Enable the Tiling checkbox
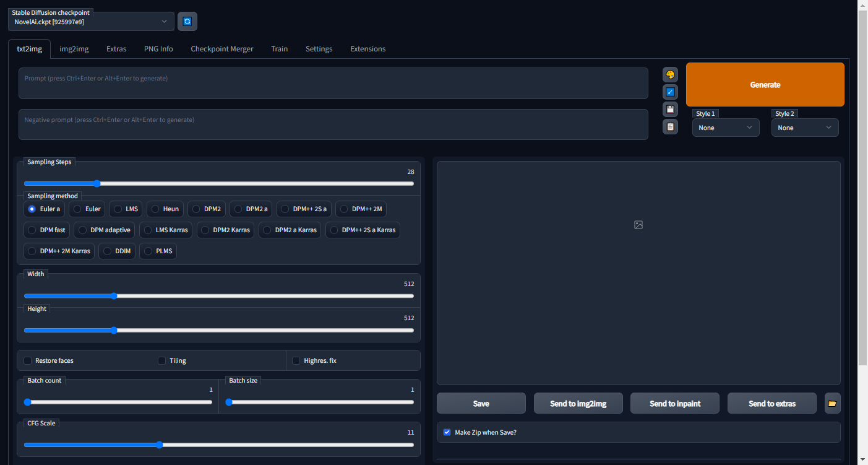The width and height of the screenshot is (868, 465). click(162, 360)
